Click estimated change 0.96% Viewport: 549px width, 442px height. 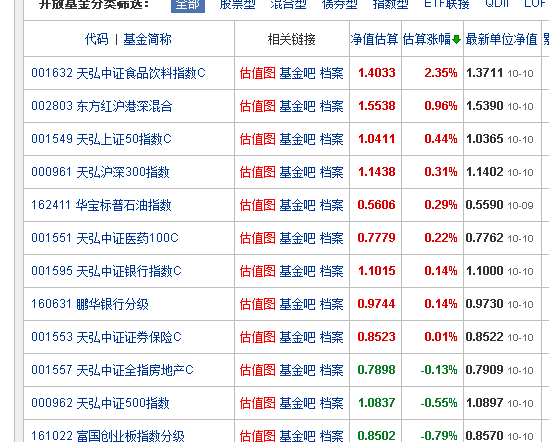pyautogui.click(x=441, y=106)
